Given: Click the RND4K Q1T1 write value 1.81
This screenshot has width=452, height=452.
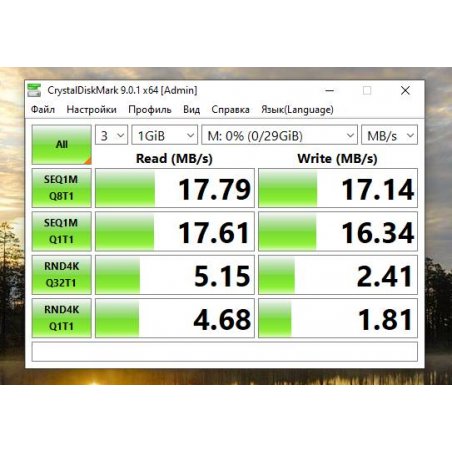Looking at the screenshot, I should click(338, 318).
